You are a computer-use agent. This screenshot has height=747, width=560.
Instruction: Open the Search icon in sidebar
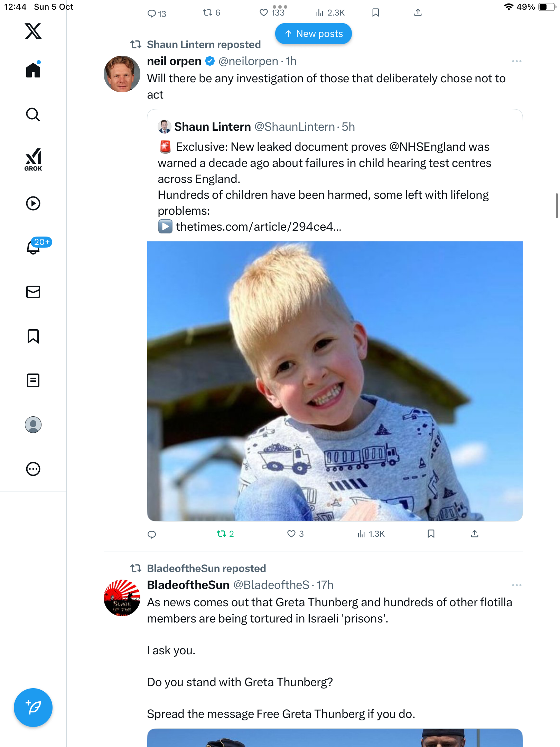coord(33,114)
